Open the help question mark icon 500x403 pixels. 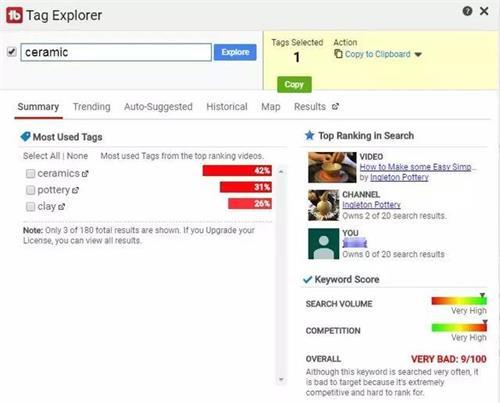[x=467, y=11]
